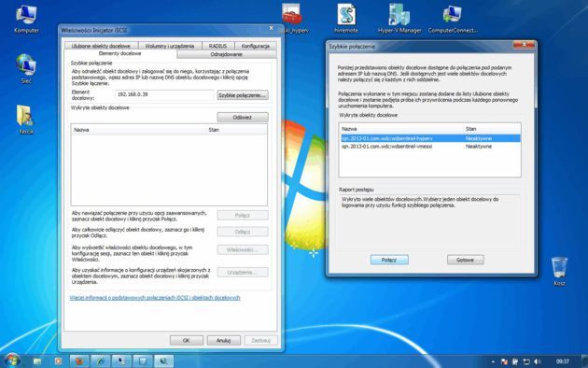Screen dimensions: 588x368
Task: Open the red round taskbar application icon
Action: (x=79, y=361)
